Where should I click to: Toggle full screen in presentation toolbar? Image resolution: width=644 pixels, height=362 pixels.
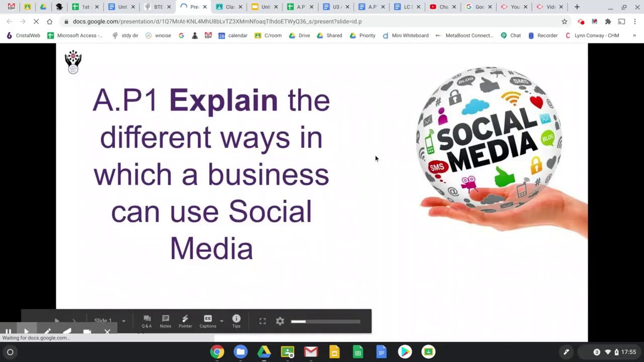click(x=263, y=321)
